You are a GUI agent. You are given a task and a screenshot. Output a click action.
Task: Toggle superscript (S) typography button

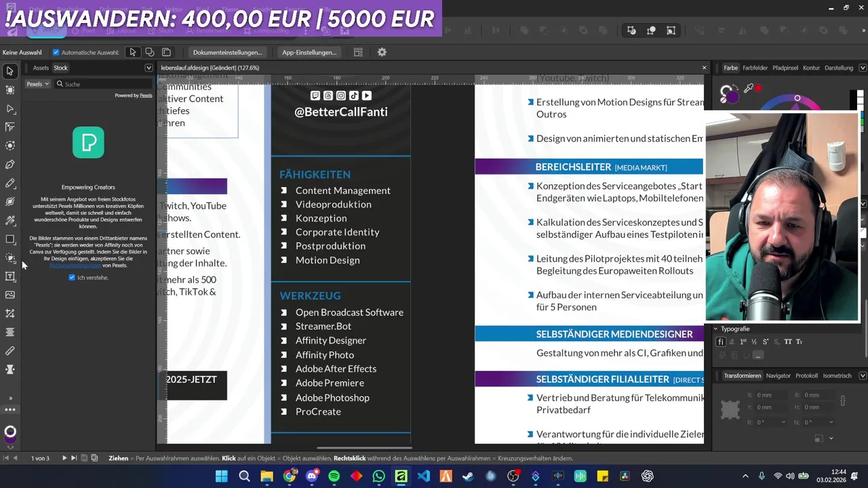click(x=766, y=342)
